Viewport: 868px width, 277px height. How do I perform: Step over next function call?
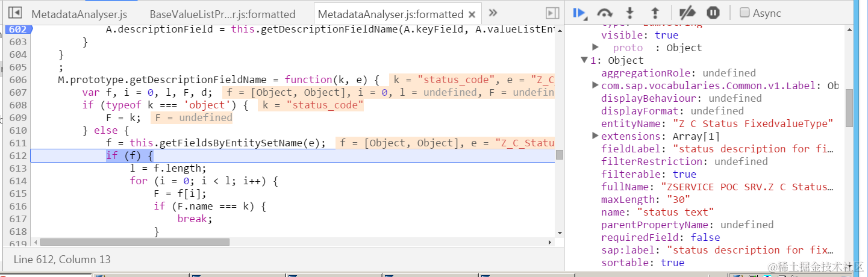[x=605, y=13]
